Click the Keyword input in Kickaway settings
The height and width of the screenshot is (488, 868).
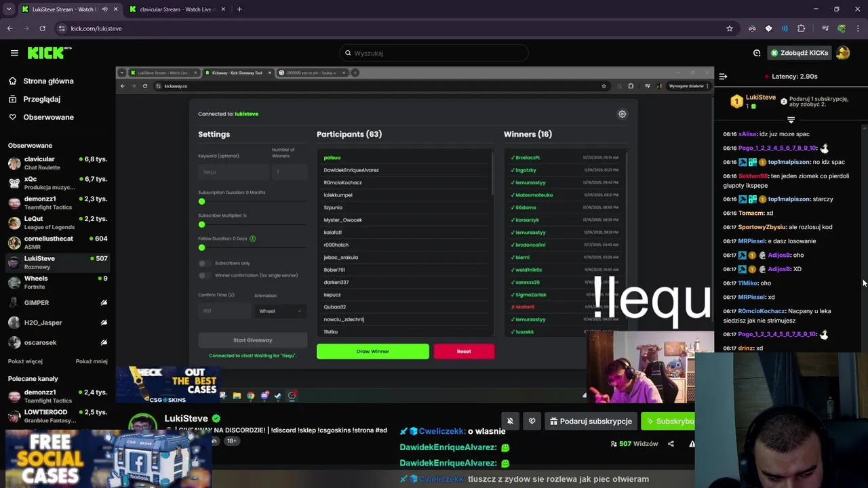click(x=233, y=171)
